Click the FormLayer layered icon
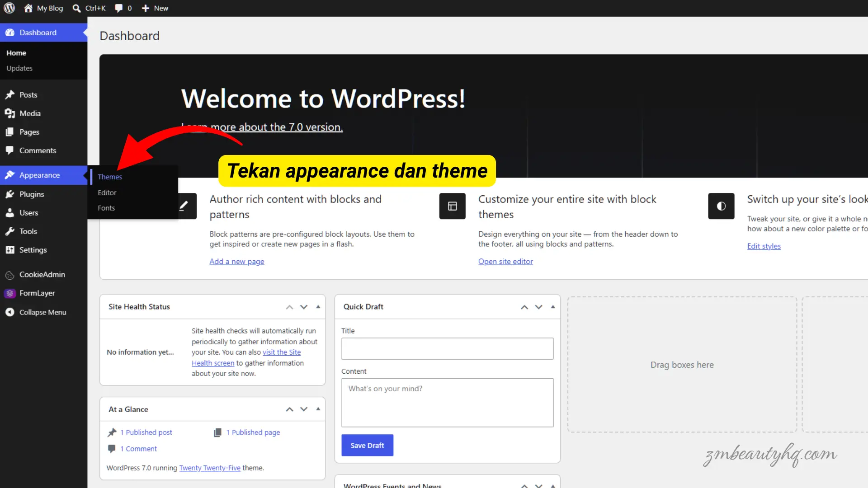Image resolution: width=868 pixels, height=488 pixels. 9,293
